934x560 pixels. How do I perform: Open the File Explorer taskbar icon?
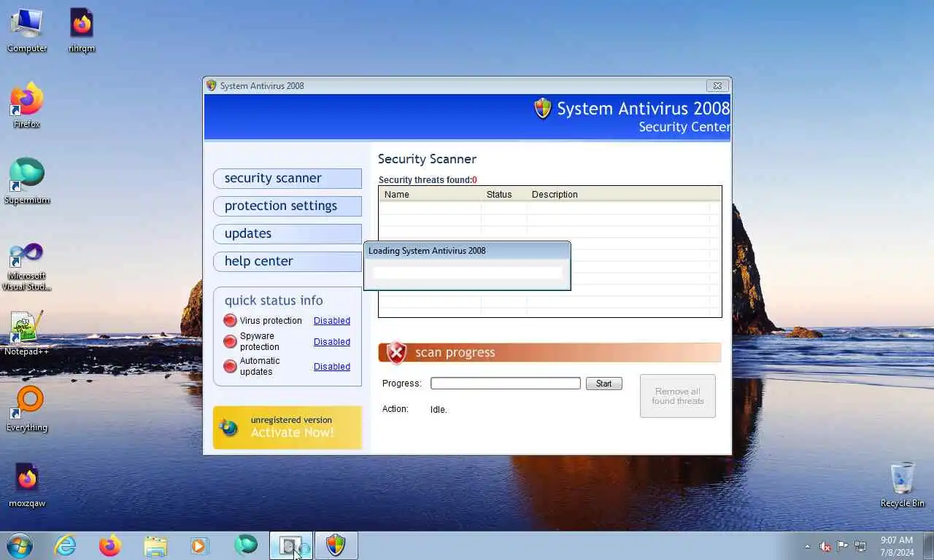point(155,545)
